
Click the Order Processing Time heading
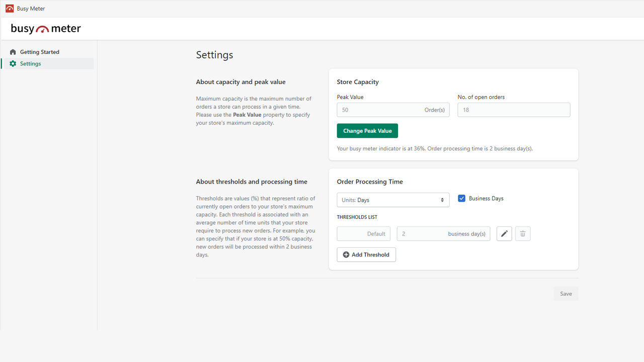[x=370, y=182]
